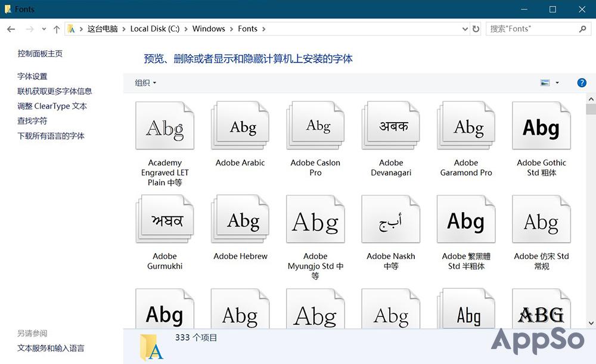Open the 组织 dropdown menu

(145, 83)
